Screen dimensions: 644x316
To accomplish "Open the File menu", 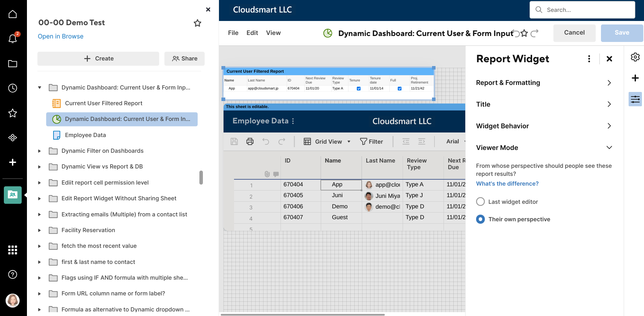I will tap(233, 33).
